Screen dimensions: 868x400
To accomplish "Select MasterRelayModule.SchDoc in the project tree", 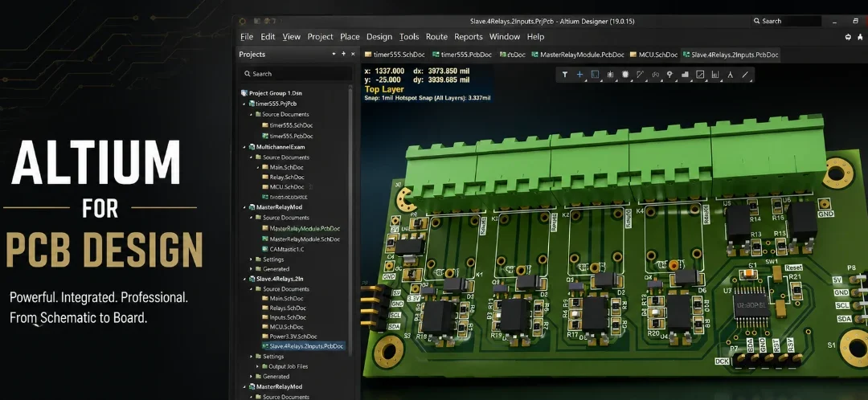I will coord(305,239).
